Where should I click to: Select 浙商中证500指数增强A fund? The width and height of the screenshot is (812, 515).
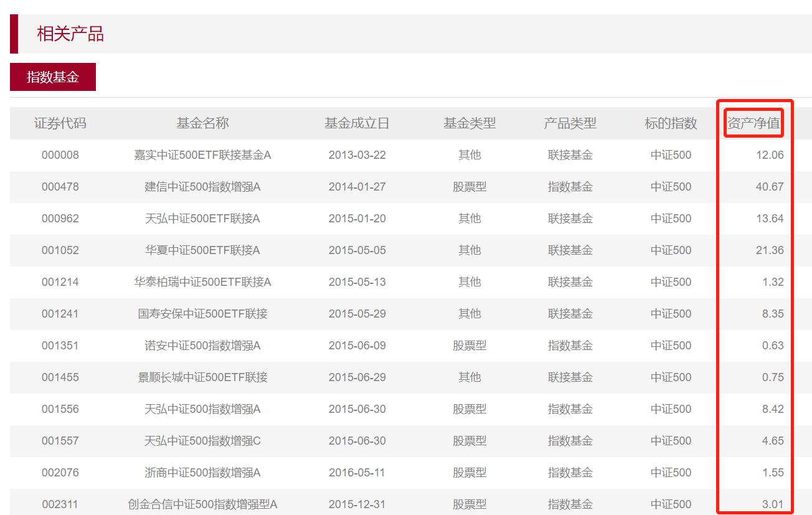[x=202, y=473]
